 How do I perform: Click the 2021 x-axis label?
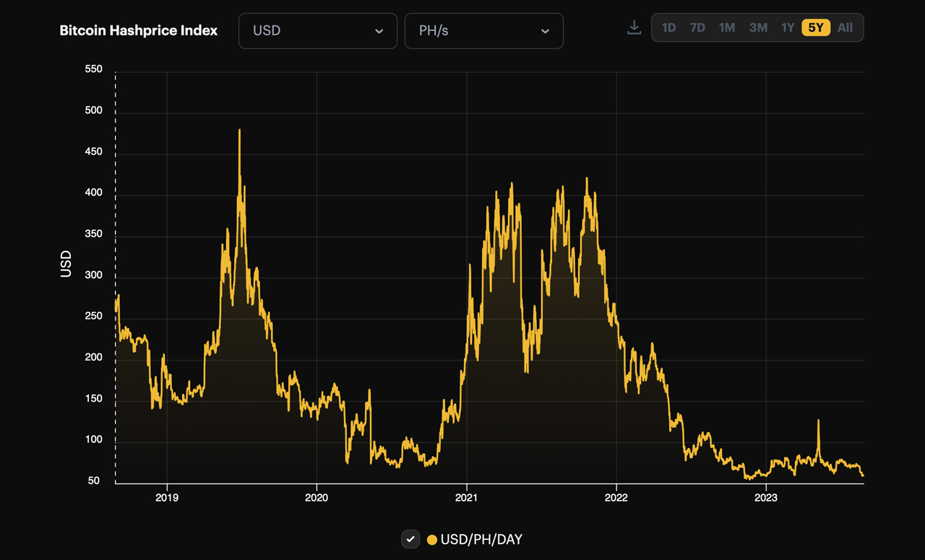point(466,497)
